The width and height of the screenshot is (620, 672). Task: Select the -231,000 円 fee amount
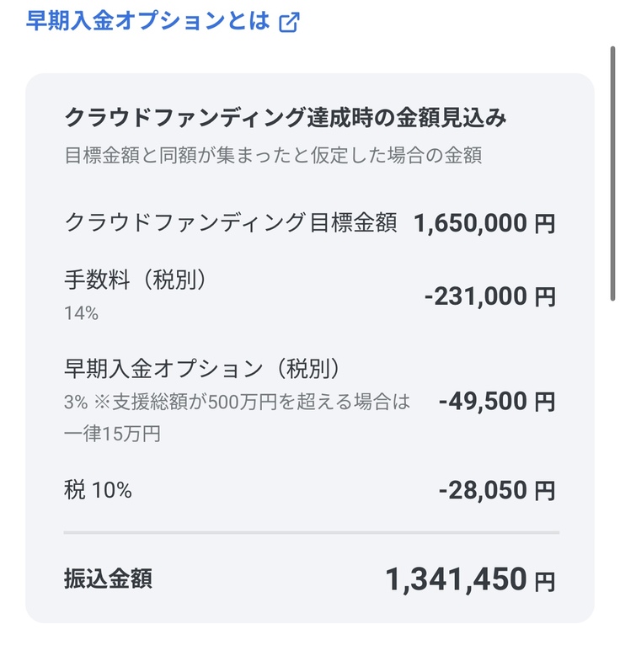(490, 296)
